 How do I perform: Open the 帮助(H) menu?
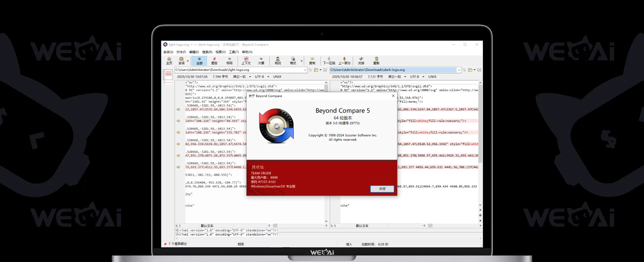(x=247, y=52)
